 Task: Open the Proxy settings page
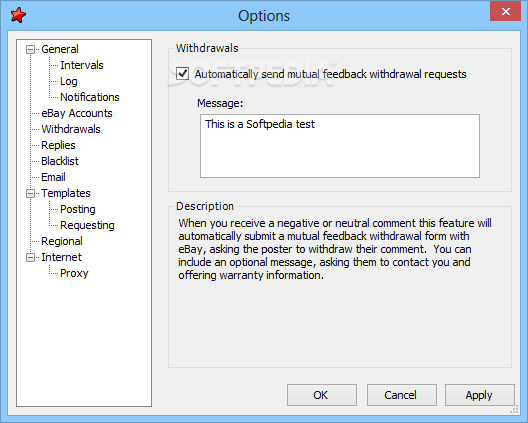74,273
